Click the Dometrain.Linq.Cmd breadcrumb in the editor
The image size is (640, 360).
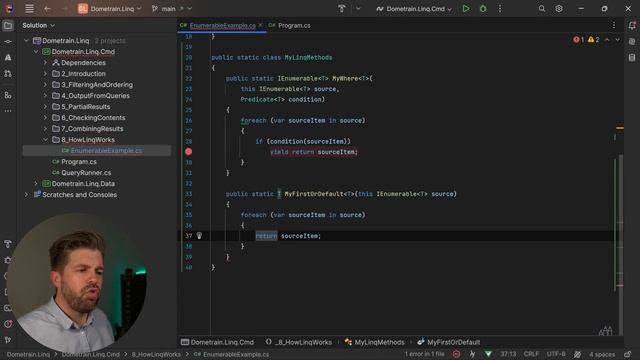pos(218,342)
